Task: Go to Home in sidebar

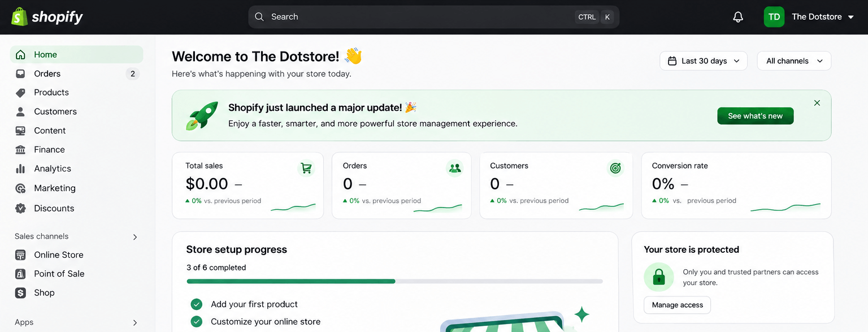Action: coord(77,55)
